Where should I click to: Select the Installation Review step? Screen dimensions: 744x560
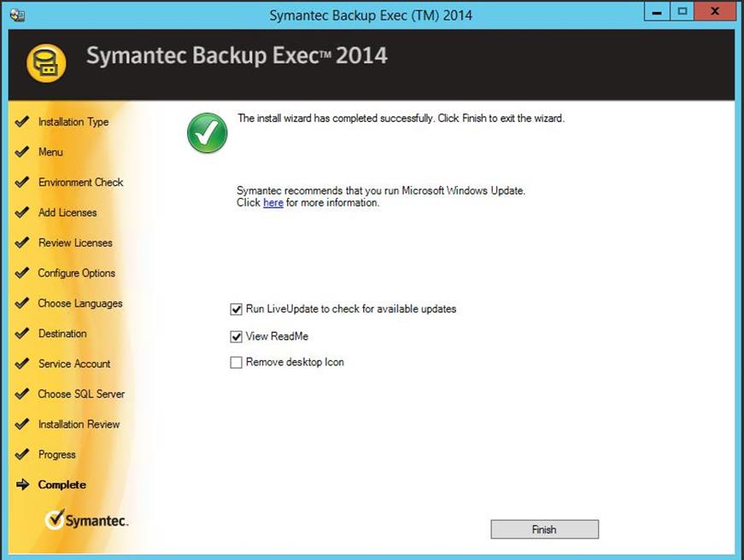point(79,424)
